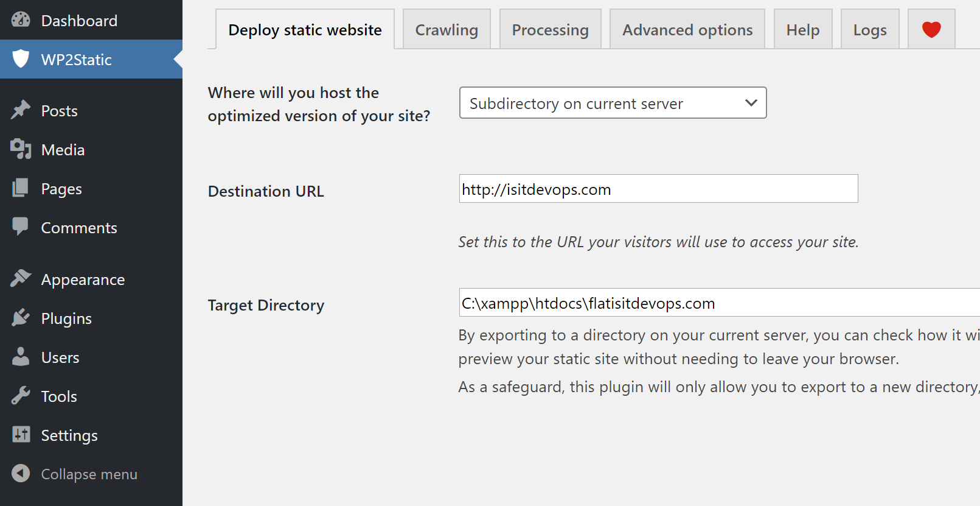Image resolution: width=980 pixels, height=506 pixels.
Task: Click the Destination URL input field
Action: 658,189
